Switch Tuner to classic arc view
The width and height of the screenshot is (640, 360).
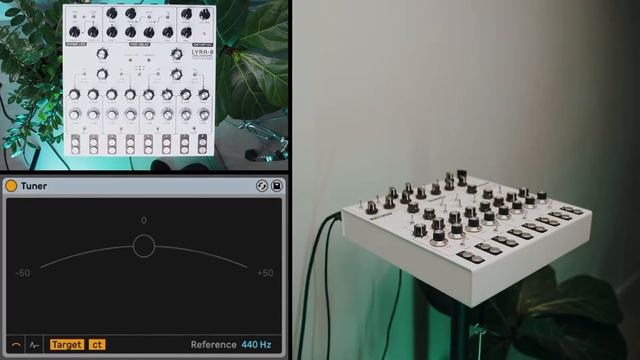pyautogui.click(x=16, y=345)
